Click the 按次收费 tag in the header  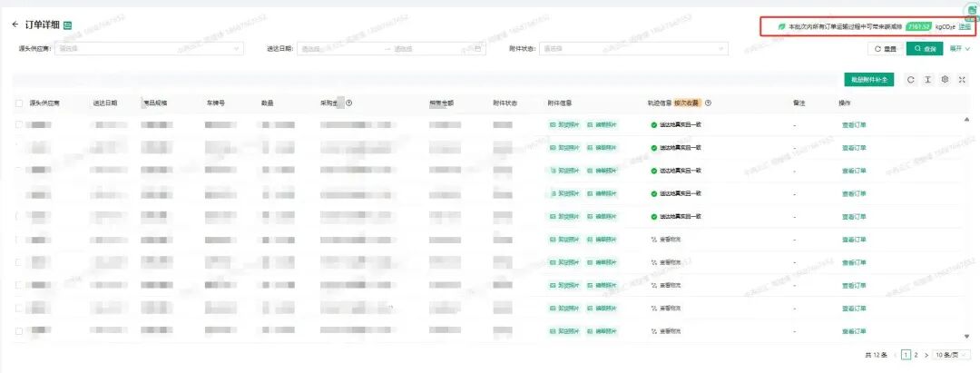[x=688, y=103]
